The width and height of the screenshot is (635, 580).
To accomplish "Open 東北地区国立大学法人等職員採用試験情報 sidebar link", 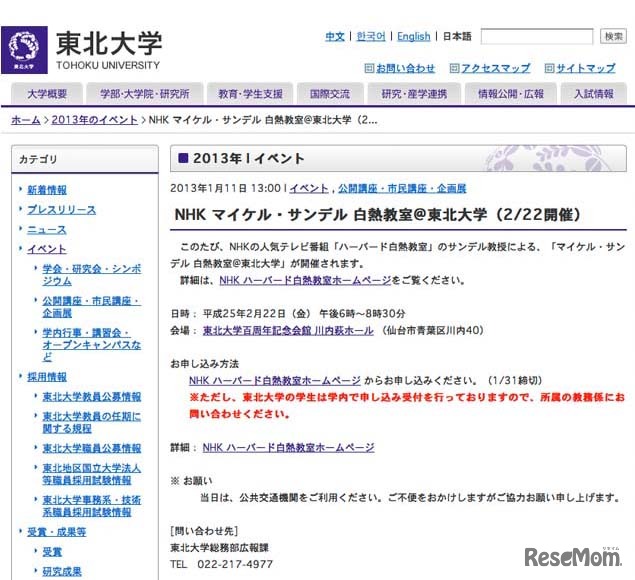I will [x=92, y=474].
